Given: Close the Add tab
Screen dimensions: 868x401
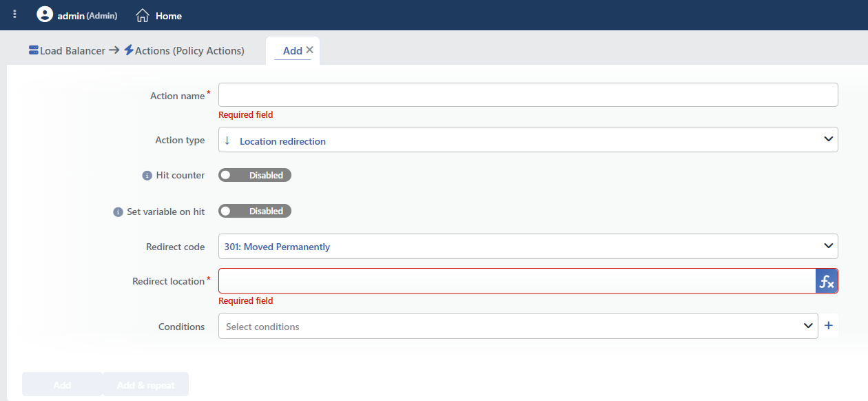Looking at the screenshot, I should (309, 50).
